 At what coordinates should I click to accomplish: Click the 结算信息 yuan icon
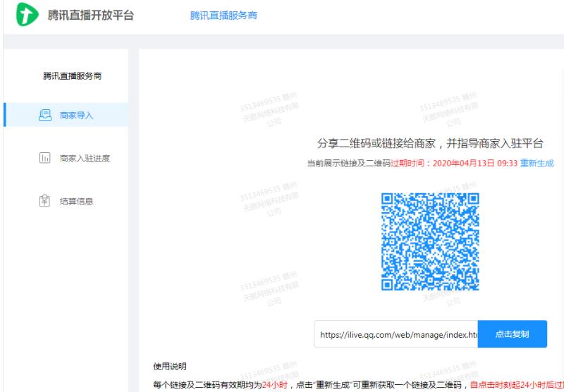point(44,201)
